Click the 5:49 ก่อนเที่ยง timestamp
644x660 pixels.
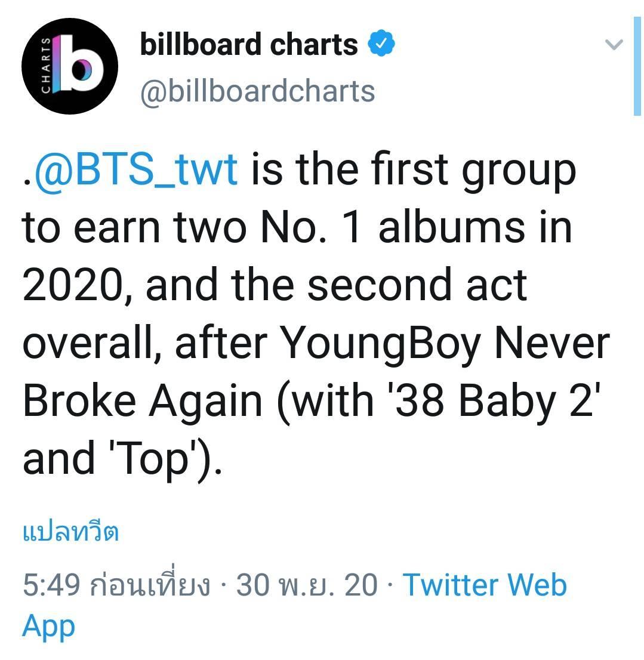coord(117,585)
